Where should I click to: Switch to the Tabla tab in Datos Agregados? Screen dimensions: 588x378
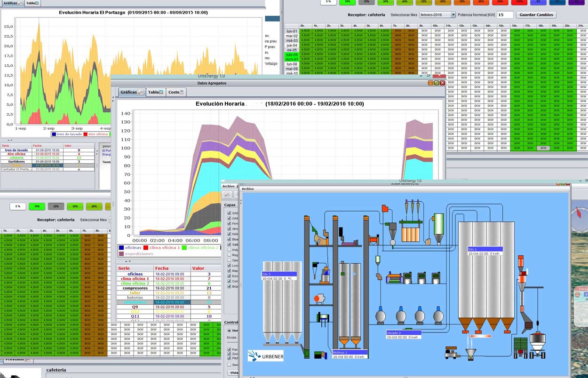click(x=155, y=92)
